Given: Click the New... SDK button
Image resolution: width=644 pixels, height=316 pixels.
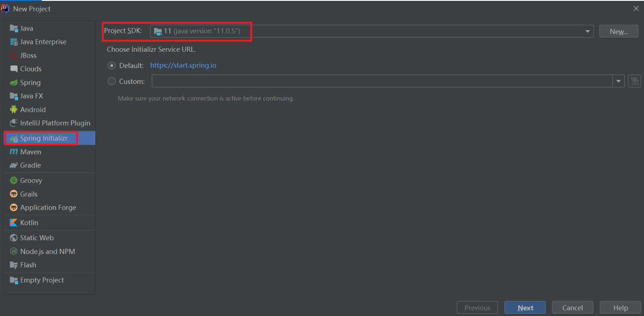Looking at the screenshot, I should click(x=619, y=31).
